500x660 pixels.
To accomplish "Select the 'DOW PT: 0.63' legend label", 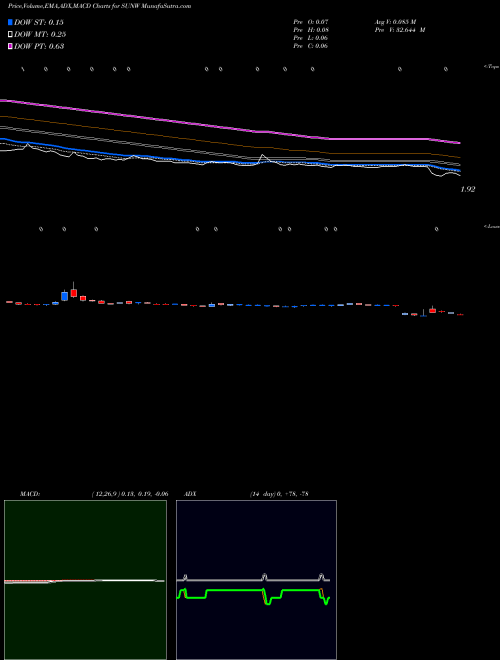I will [x=39, y=46].
